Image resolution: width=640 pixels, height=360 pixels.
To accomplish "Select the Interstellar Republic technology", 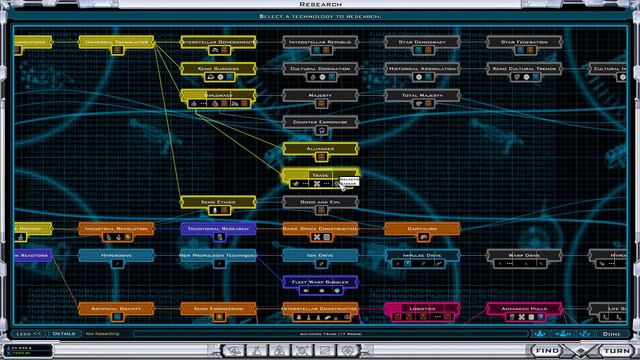I will (x=320, y=42).
